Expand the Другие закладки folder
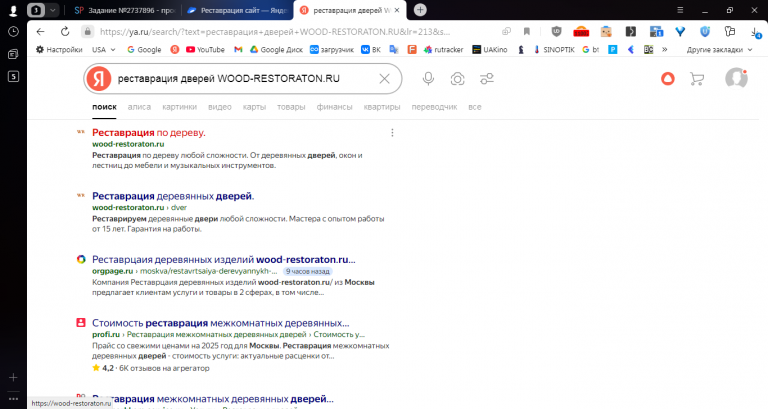This screenshot has width=768, height=409. point(719,49)
